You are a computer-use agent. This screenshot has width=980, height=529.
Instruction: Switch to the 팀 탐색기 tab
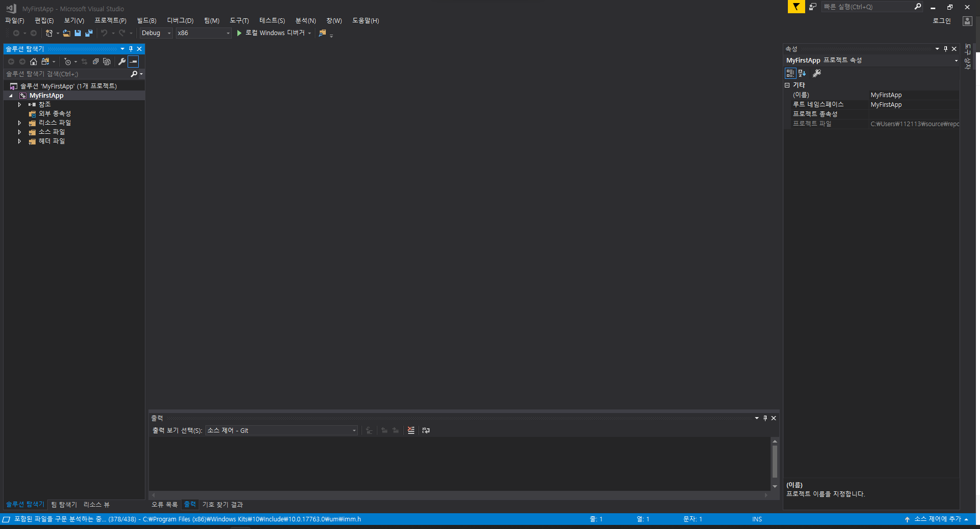pos(64,505)
